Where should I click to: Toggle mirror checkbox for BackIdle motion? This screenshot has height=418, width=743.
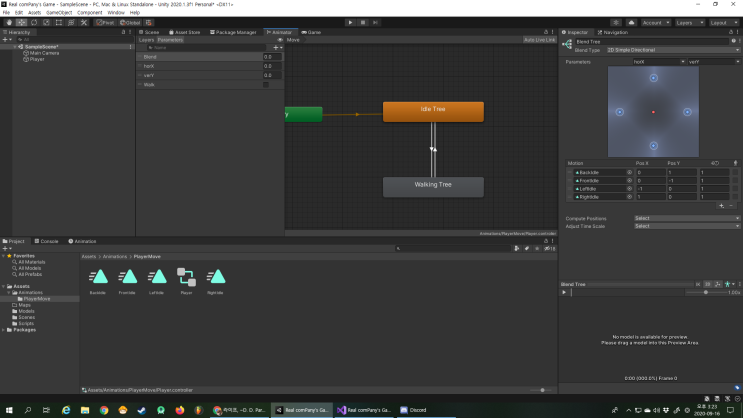[735, 173]
